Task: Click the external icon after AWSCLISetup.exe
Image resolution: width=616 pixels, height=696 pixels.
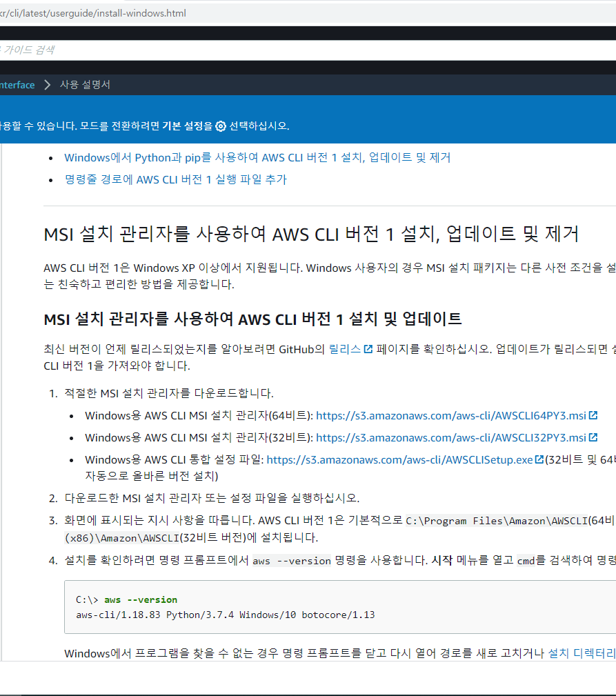Action: (x=539, y=460)
